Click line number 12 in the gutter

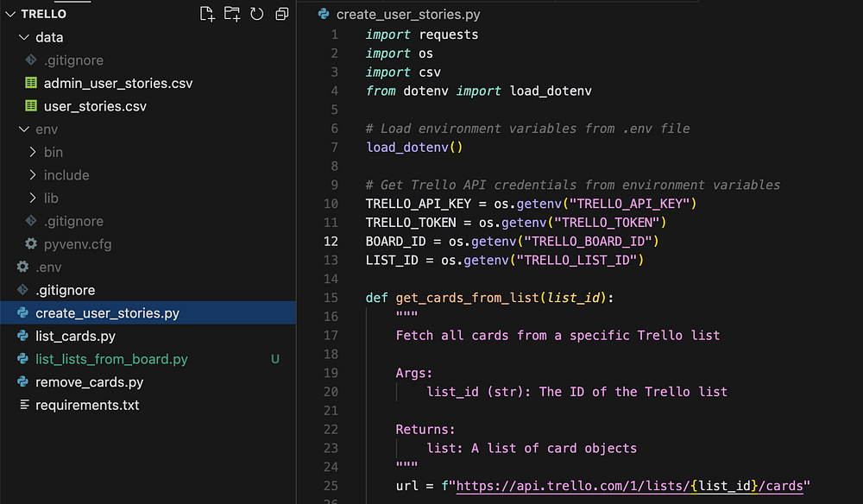(x=331, y=241)
